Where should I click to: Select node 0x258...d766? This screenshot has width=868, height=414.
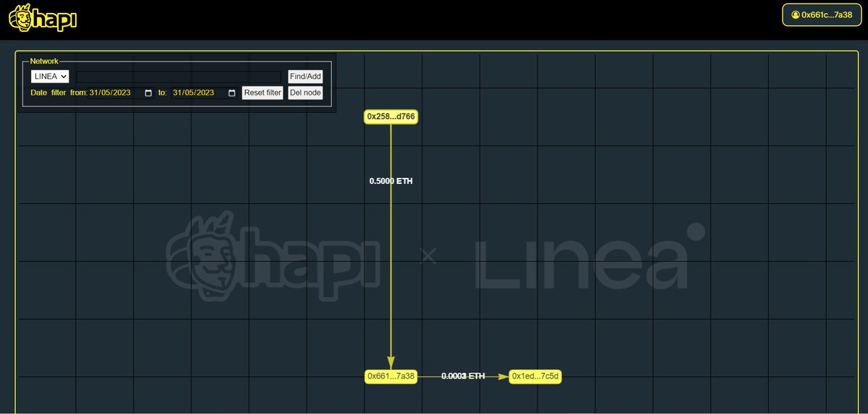click(x=391, y=117)
